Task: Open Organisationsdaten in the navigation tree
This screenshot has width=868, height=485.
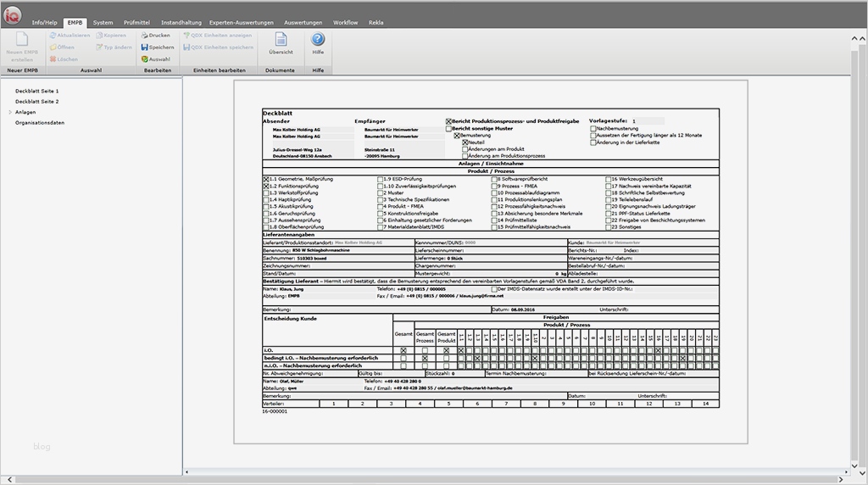Action: tap(39, 123)
